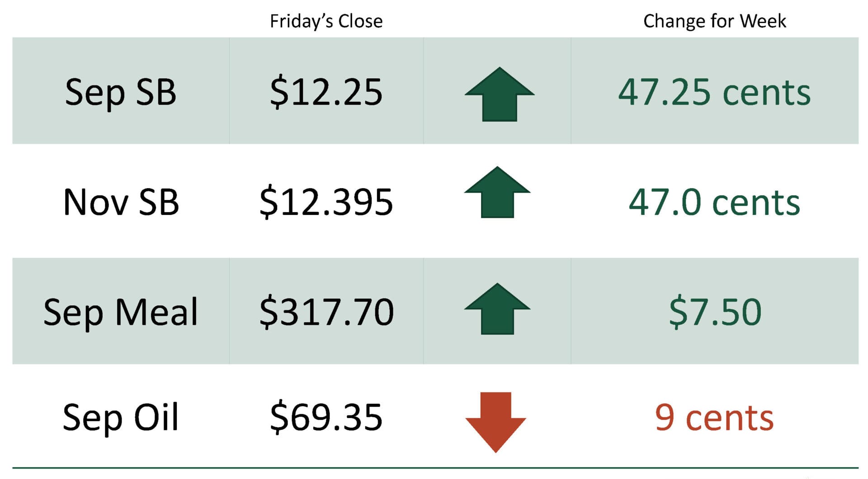
Task: Click the green up arrow for Sep SB
Action: (500, 94)
